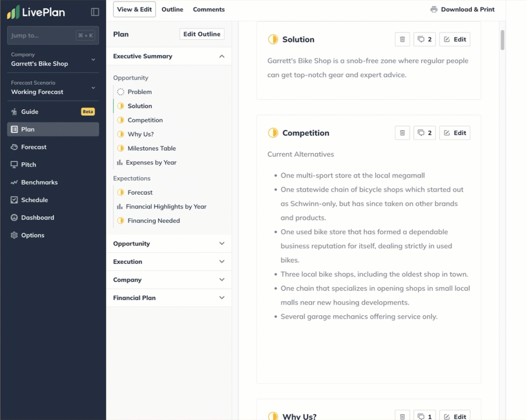Select Financial Highlights by Year in outline
This screenshot has height=420, width=526.
click(x=166, y=206)
